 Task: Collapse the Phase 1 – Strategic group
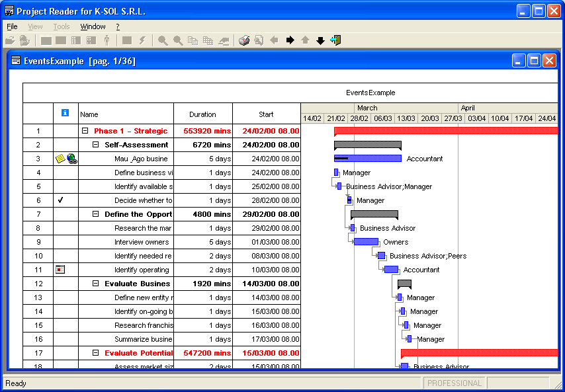[x=85, y=131]
